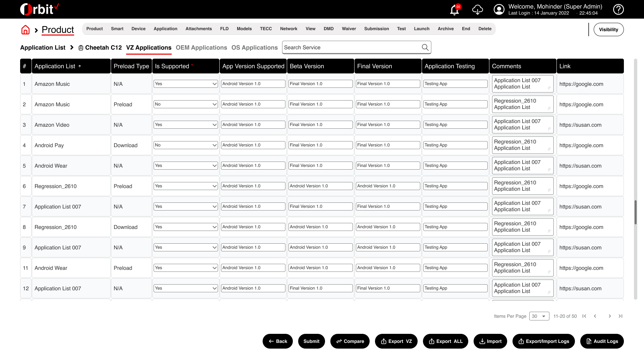
Task: Open Is Supported dropdown in row 1
Action: coord(186,84)
